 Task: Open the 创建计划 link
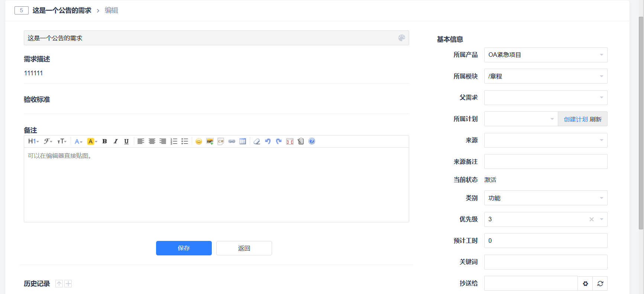[576, 119]
